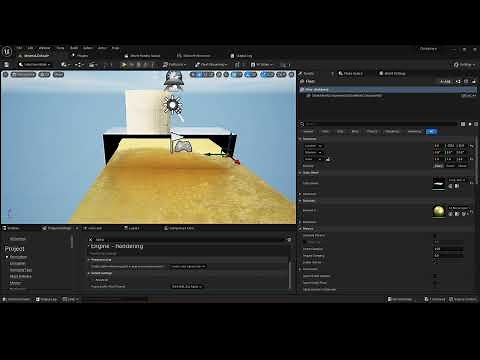
Task: Open the Scale type dropdown
Action: pos(314,159)
